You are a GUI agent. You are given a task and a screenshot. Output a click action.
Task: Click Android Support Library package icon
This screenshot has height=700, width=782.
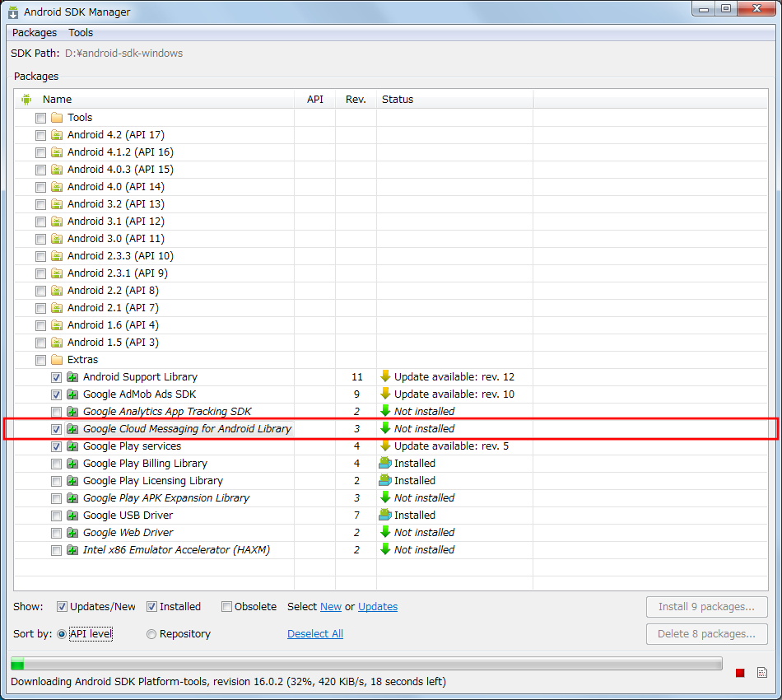[x=72, y=377]
